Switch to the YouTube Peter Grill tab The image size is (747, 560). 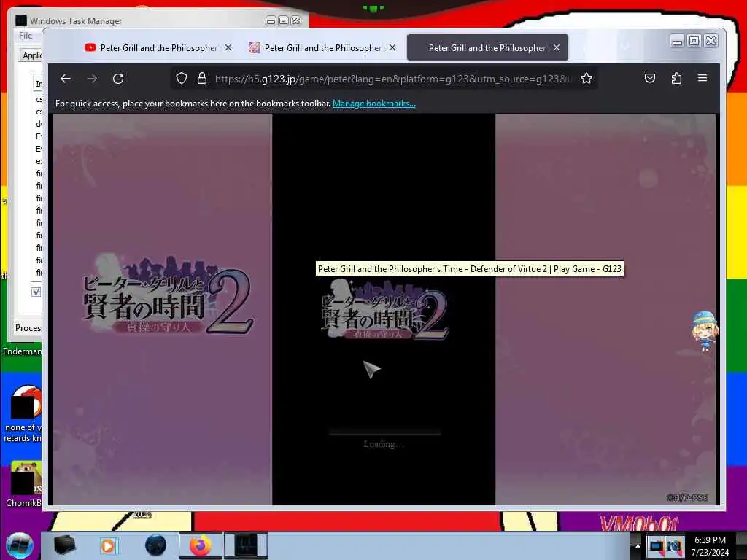pyautogui.click(x=158, y=47)
